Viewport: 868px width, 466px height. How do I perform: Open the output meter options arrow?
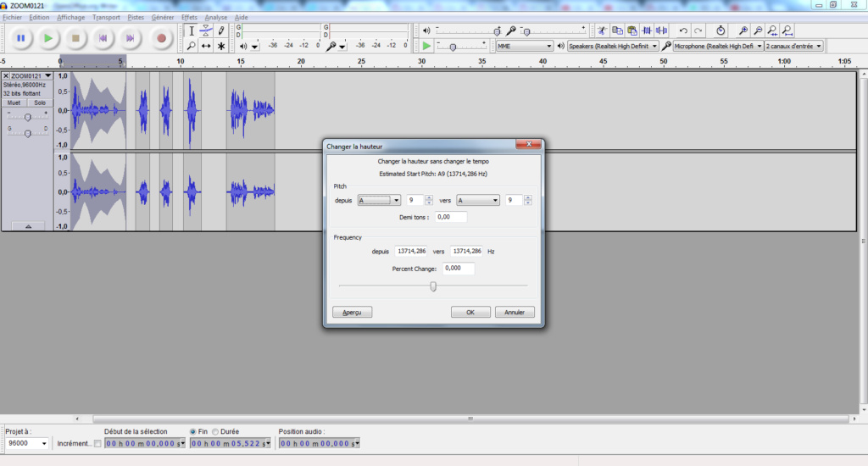click(254, 47)
